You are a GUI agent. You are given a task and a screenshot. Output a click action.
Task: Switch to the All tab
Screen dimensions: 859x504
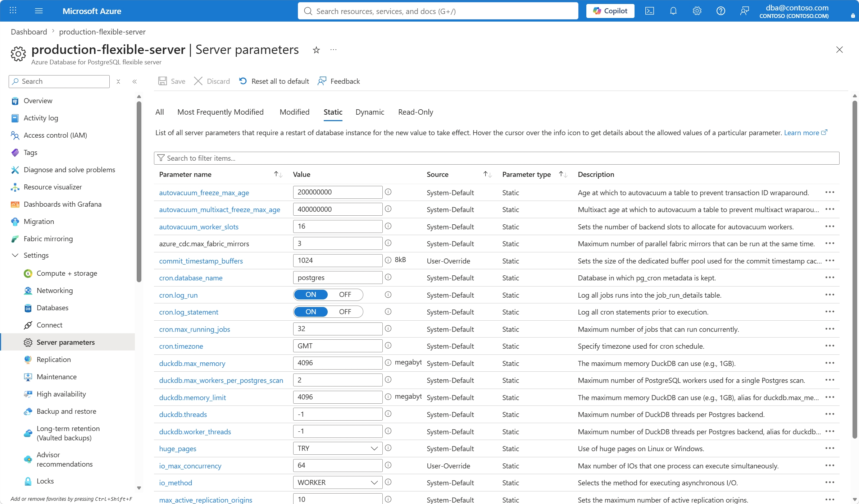tap(160, 112)
